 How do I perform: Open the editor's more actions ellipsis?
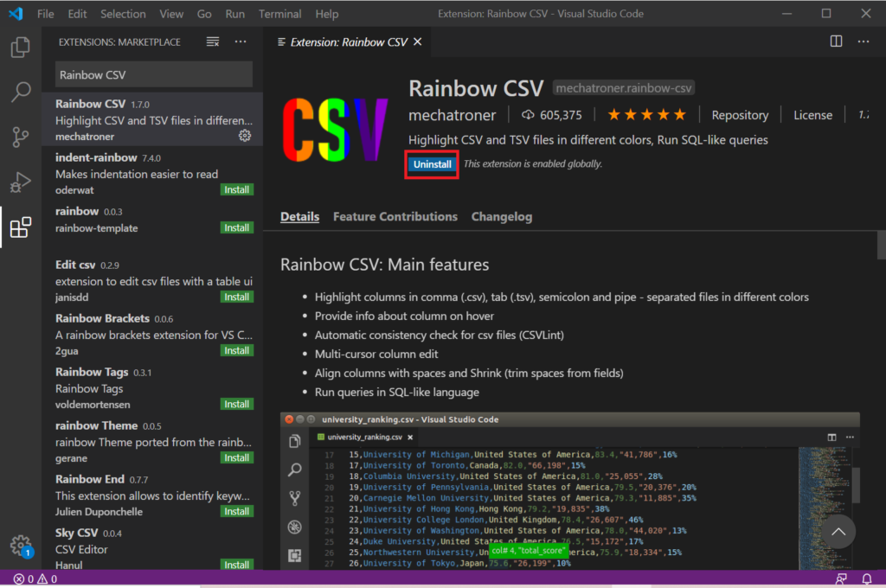click(x=864, y=42)
